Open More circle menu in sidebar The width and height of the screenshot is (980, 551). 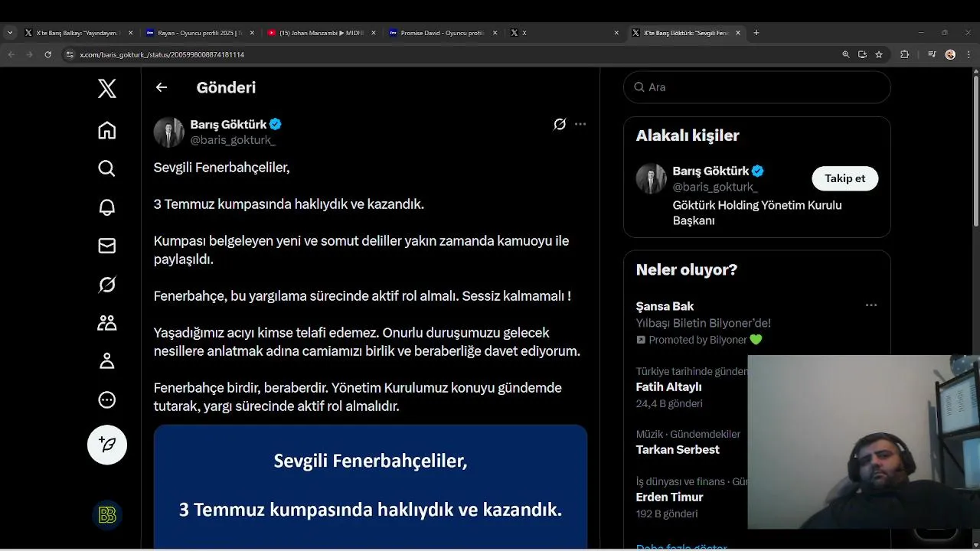[107, 399]
